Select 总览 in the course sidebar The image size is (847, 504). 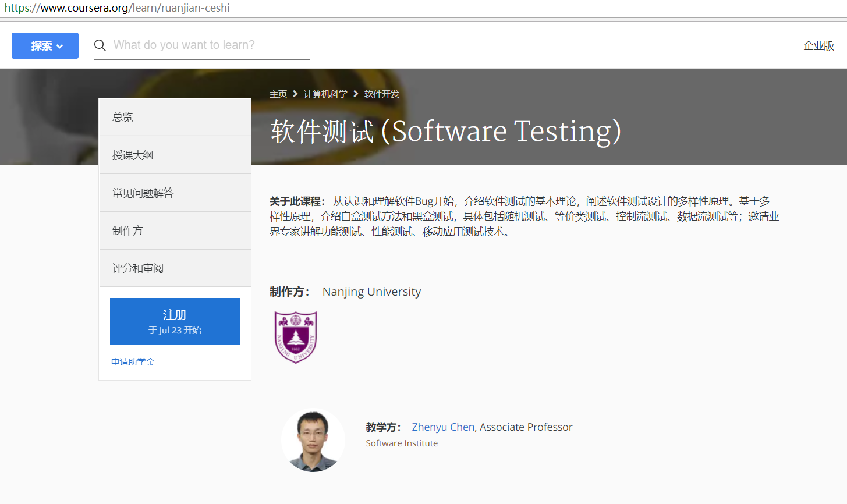(175, 117)
